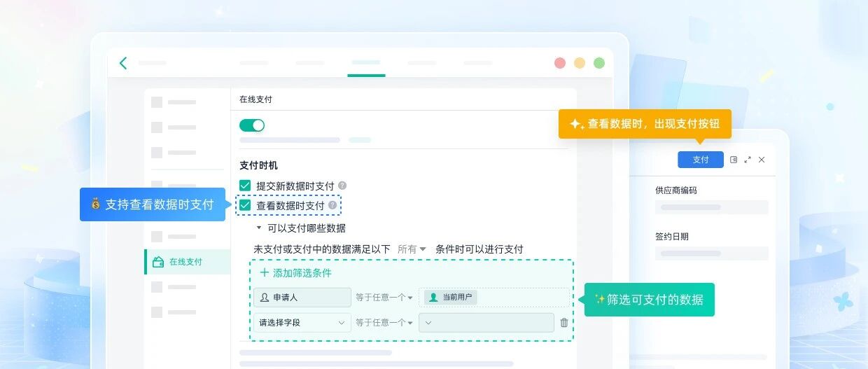Screen dimensions: 868x369
Task: Click help icon beside 查看数据时支付
Action: coord(332,205)
